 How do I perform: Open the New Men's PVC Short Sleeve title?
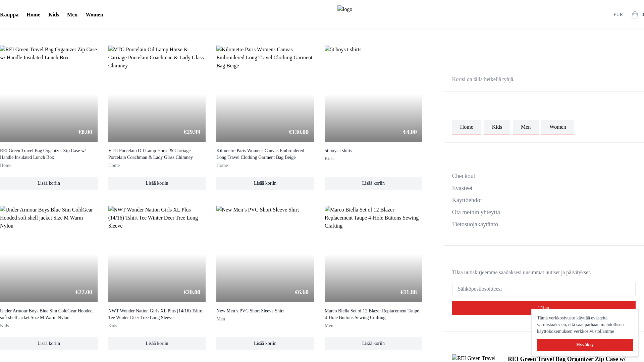250,311
